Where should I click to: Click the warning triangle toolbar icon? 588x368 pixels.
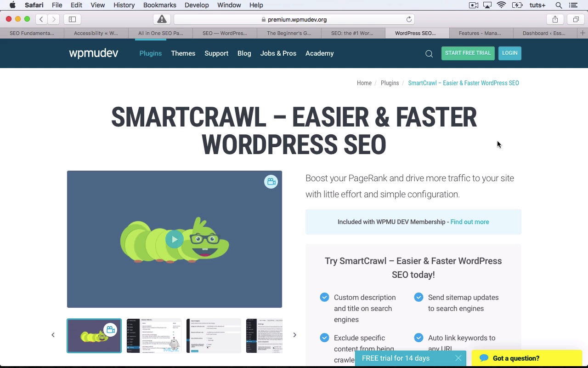pyautogui.click(x=162, y=19)
